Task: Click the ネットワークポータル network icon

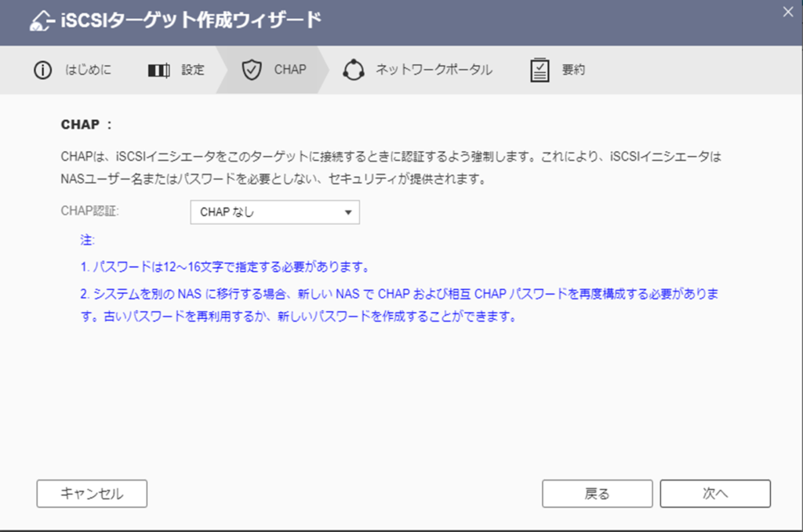Action: tap(354, 70)
